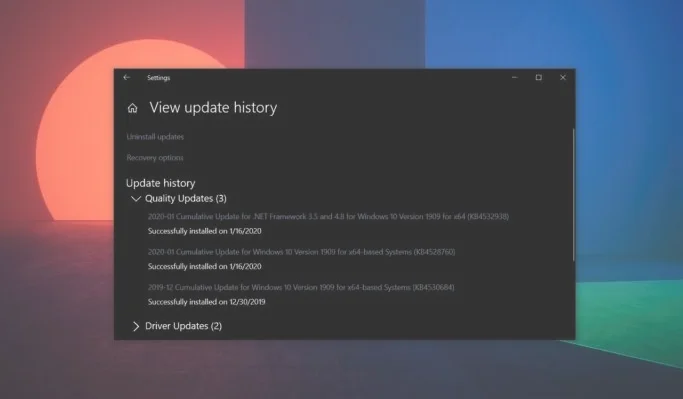
Task: Click the Quality Updates (3) heading
Action: pyautogui.click(x=186, y=199)
